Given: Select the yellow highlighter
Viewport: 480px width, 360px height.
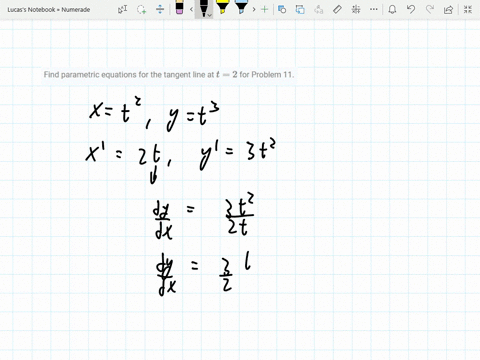Looking at the screenshot, I should click(222, 8).
